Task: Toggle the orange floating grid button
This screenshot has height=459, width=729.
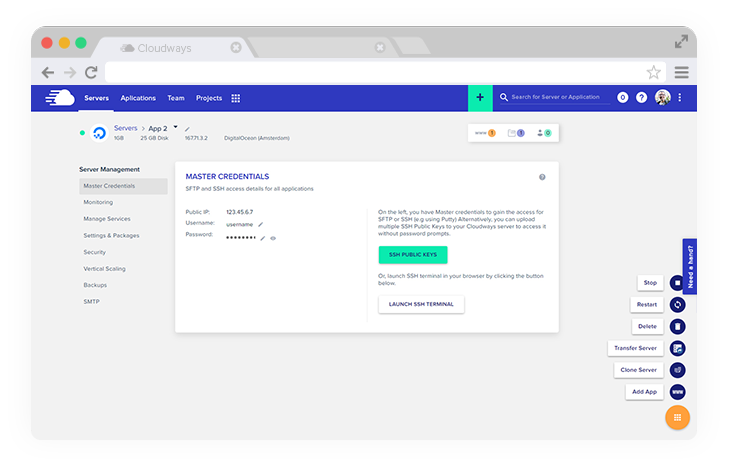Action: pos(677,418)
